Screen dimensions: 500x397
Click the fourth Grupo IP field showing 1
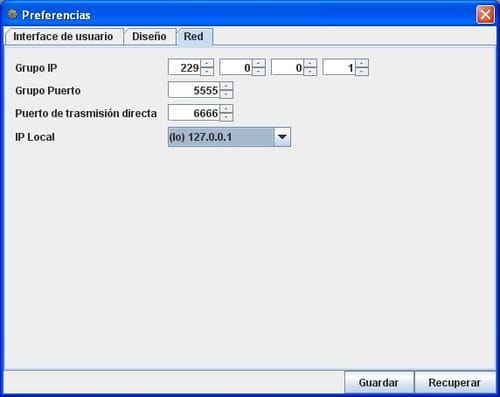339,68
